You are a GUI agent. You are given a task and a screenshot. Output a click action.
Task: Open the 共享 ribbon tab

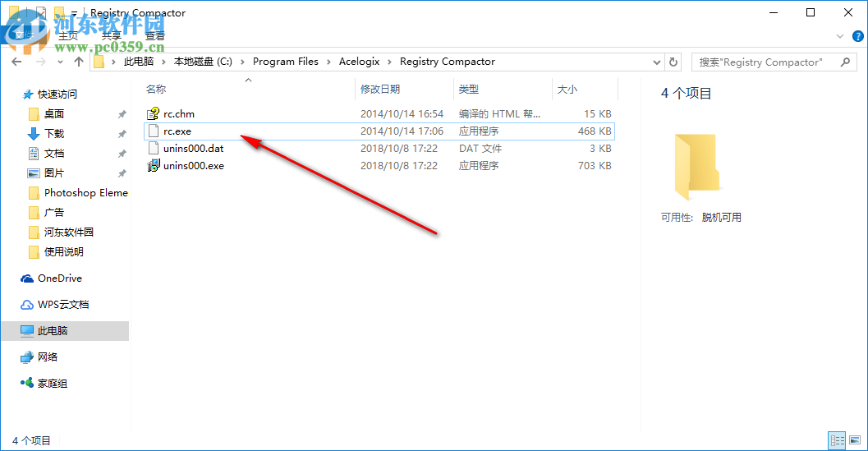111,36
